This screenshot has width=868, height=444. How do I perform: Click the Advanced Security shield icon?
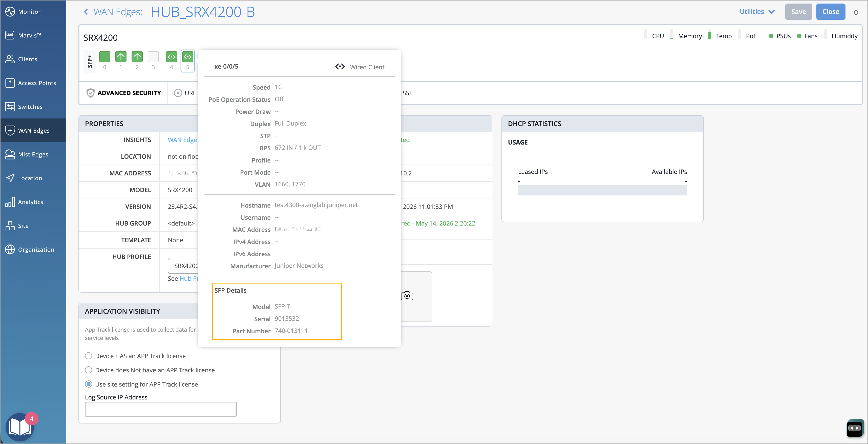[x=90, y=93]
